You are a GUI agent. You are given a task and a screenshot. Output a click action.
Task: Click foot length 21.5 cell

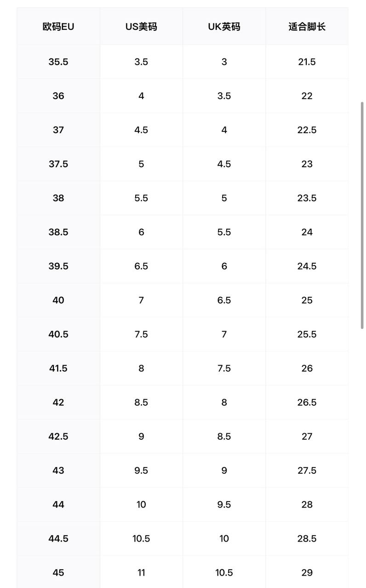(307, 62)
